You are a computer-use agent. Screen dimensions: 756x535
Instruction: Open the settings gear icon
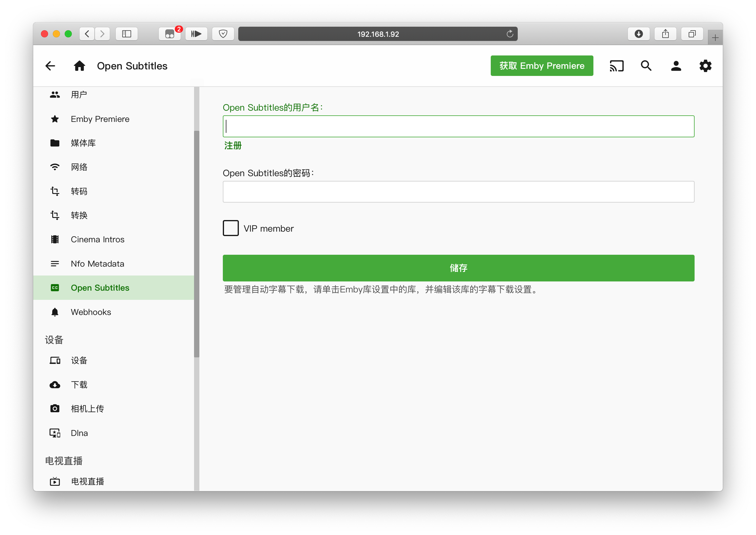click(705, 66)
